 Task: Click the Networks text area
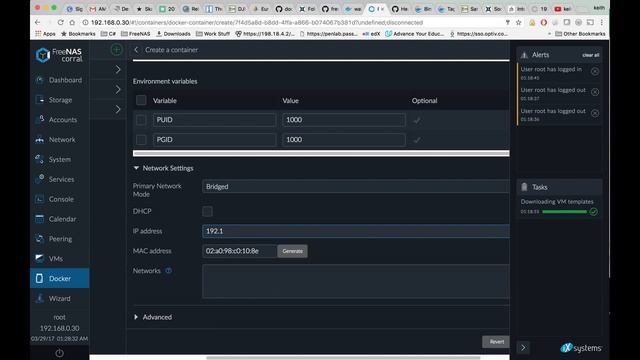point(356,281)
